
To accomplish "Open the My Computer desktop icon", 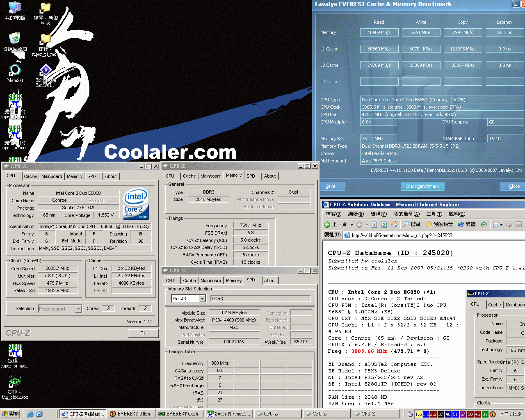I will (15, 11).
